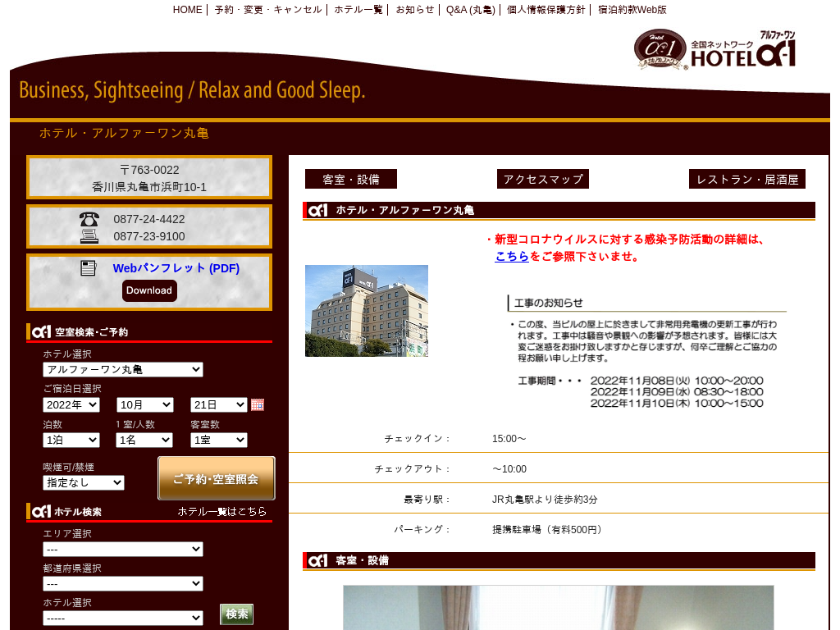Click the Download button for the pamphlet
This screenshot has height=630, width=840.
149,290
